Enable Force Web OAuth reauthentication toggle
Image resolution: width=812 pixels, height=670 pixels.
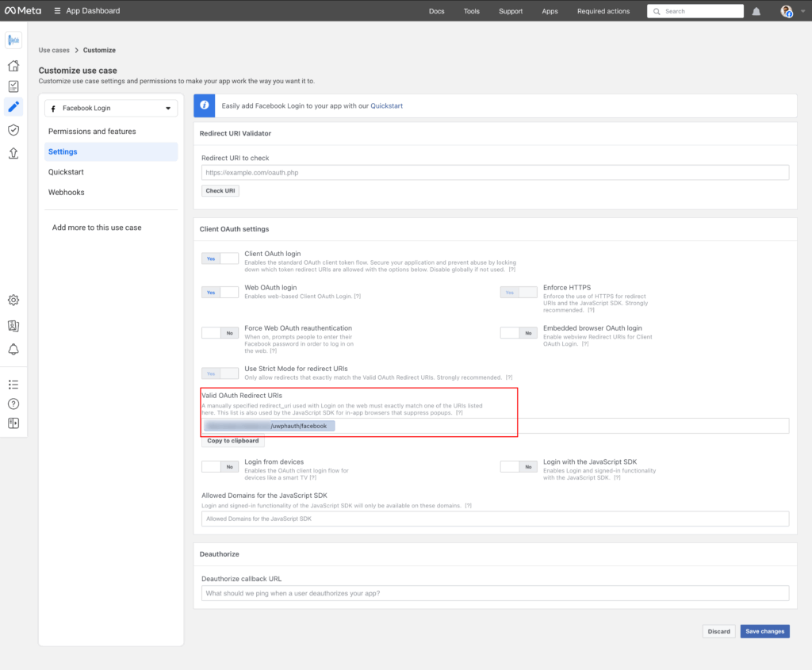click(220, 333)
